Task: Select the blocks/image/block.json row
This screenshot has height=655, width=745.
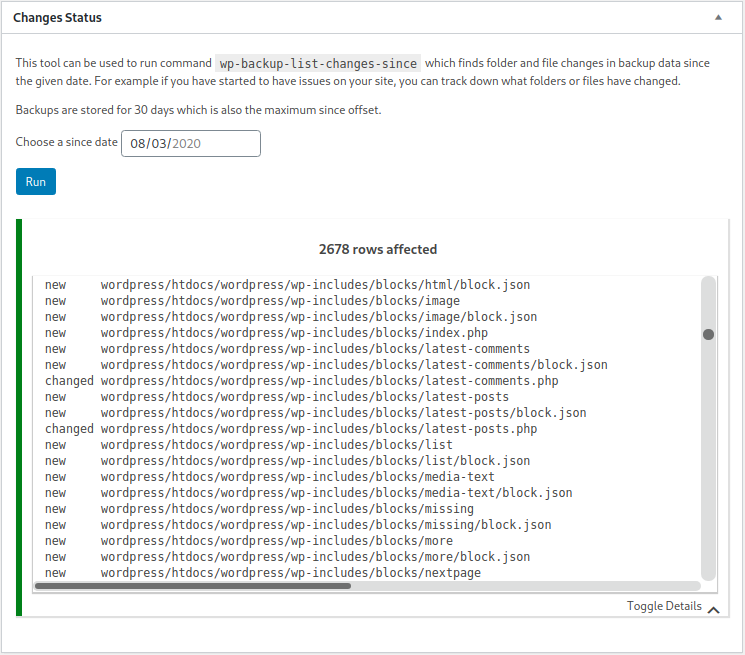Action: (x=291, y=317)
